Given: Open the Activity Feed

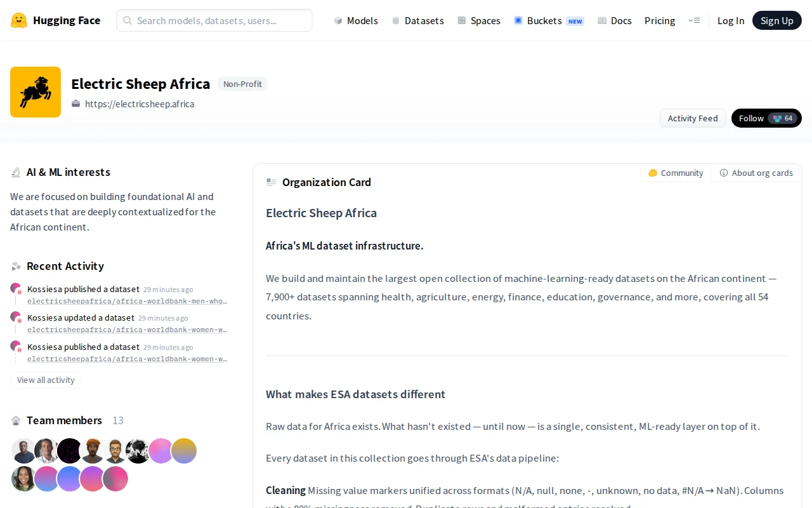Looking at the screenshot, I should (693, 118).
